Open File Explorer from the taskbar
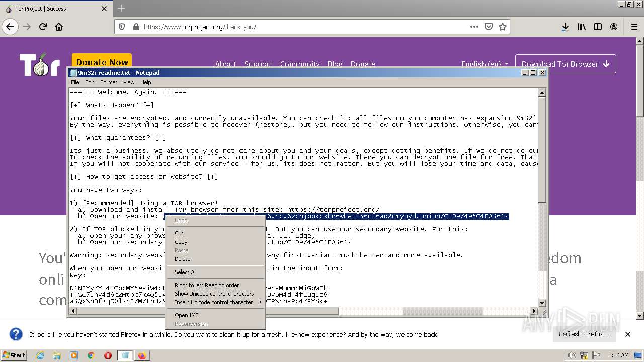This screenshot has height=362, width=644. pyautogui.click(x=57, y=355)
